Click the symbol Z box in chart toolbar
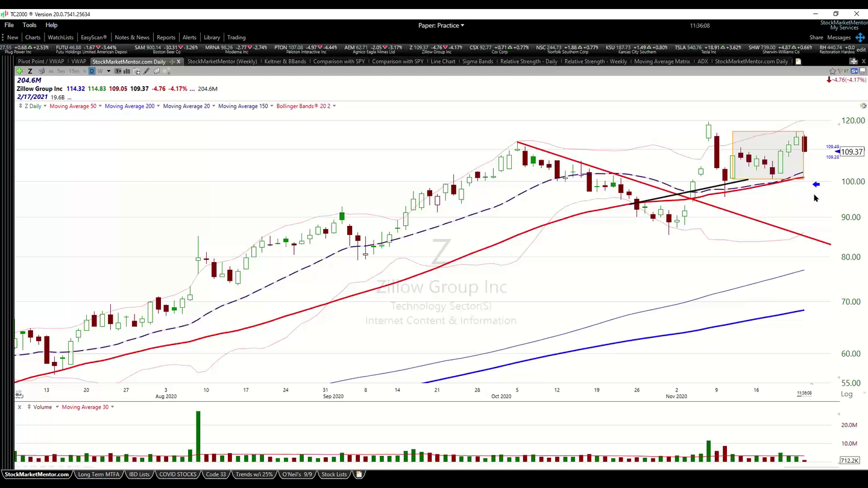 pos(30,71)
